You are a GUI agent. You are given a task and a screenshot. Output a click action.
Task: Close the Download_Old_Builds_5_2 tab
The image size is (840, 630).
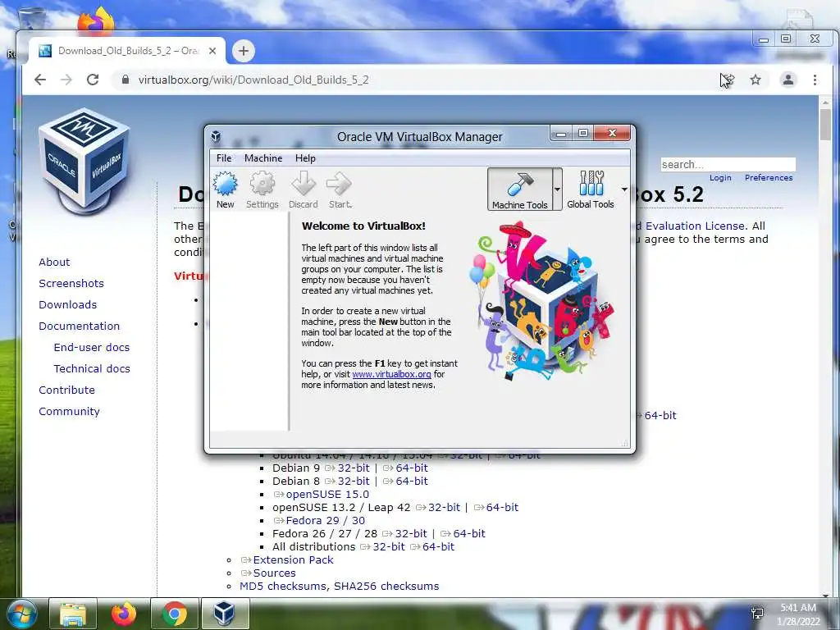(212, 51)
